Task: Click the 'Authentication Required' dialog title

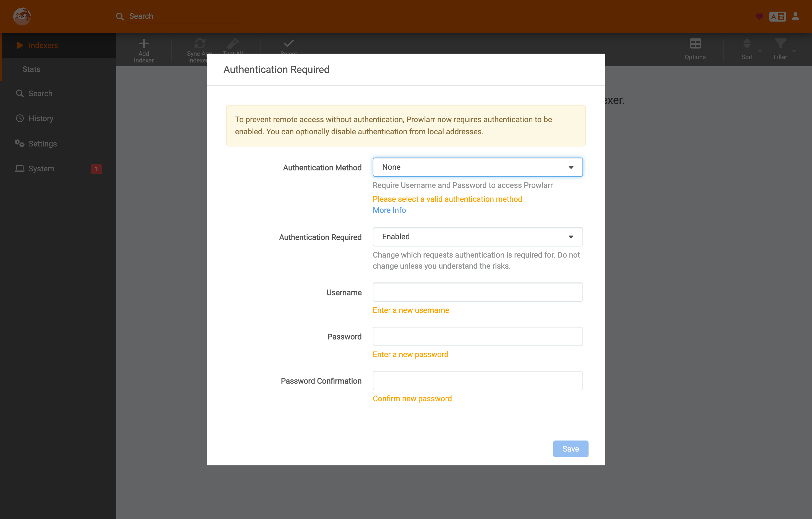Action: (276, 69)
